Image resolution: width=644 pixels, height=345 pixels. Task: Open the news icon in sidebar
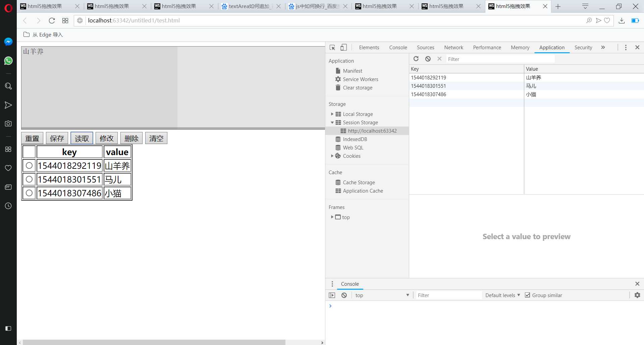8,187
